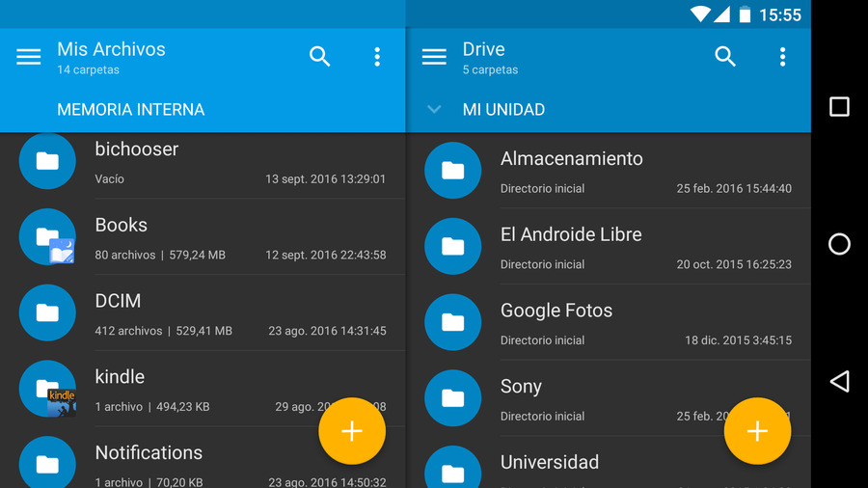This screenshot has height=488, width=868.
Task: Tap '18 dic. 2015 3:45:15' date
Action: (739, 340)
